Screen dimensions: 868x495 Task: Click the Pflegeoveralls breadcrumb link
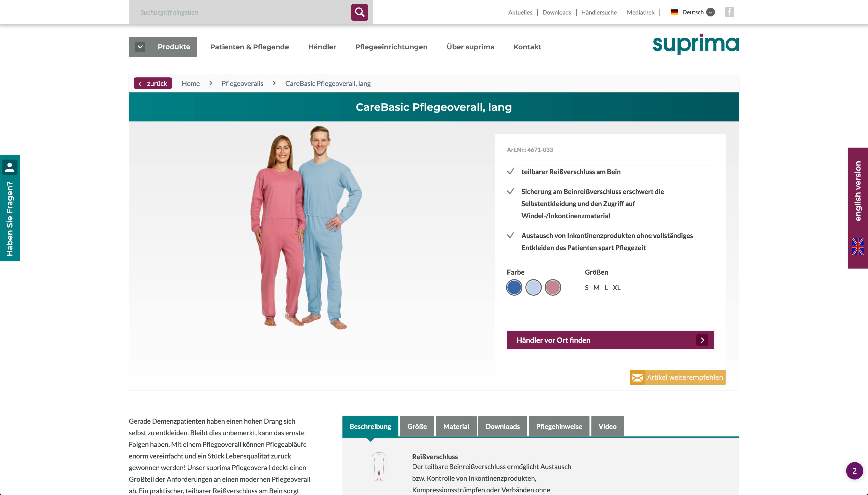(x=242, y=83)
